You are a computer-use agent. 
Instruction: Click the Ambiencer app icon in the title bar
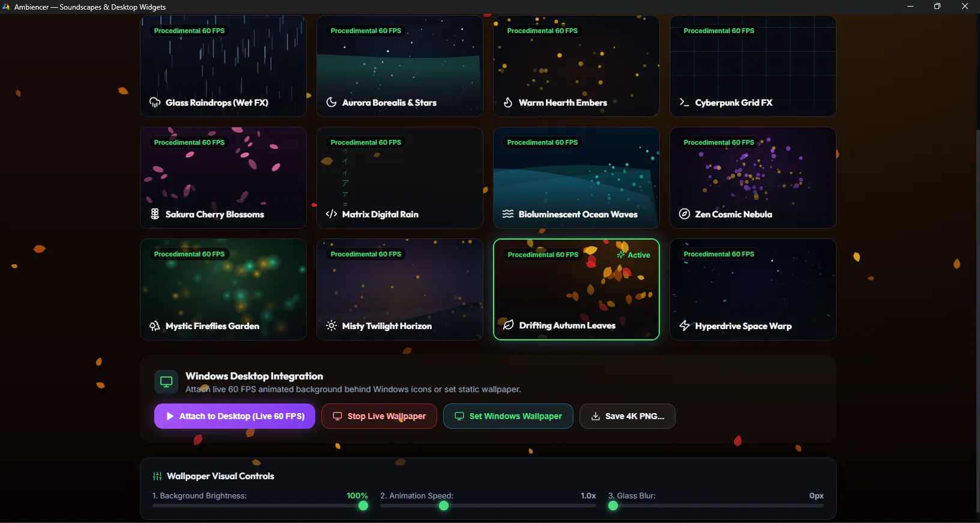(x=7, y=7)
